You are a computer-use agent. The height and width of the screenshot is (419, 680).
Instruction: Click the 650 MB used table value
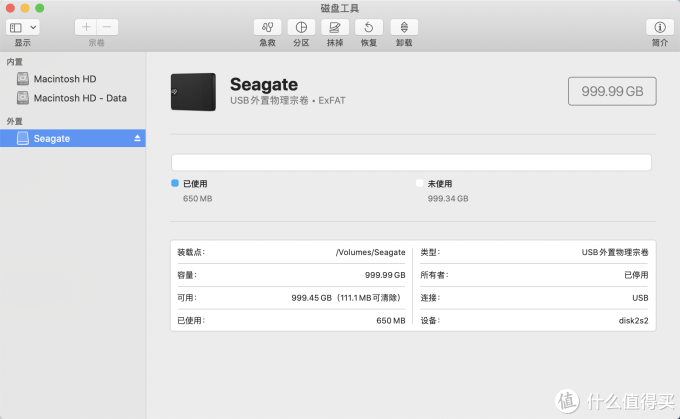[390, 321]
